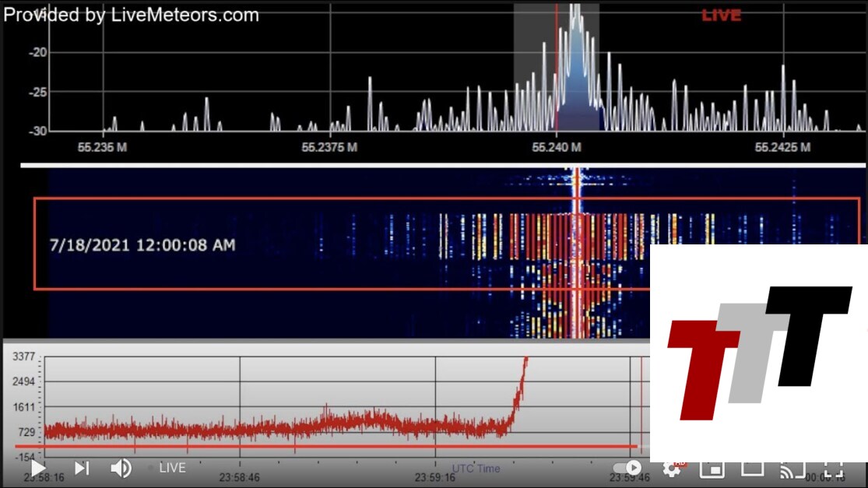Click the 7/18/2021 12:00:08 AM timestamp
868x488 pixels.
pyautogui.click(x=142, y=245)
